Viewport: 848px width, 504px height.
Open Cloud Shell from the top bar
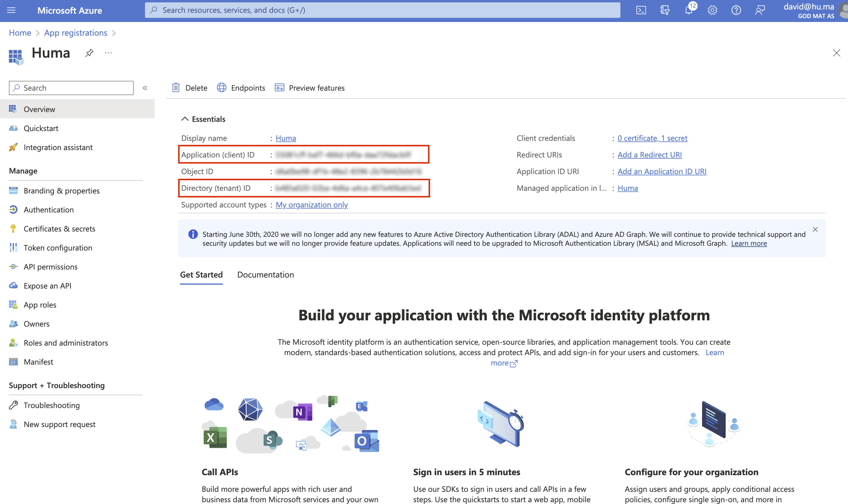click(x=641, y=10)
